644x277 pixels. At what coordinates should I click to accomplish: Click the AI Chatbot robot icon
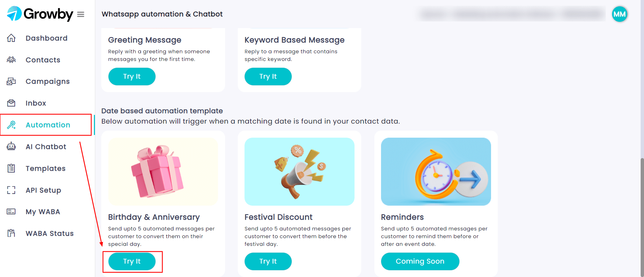pos(11,146)
